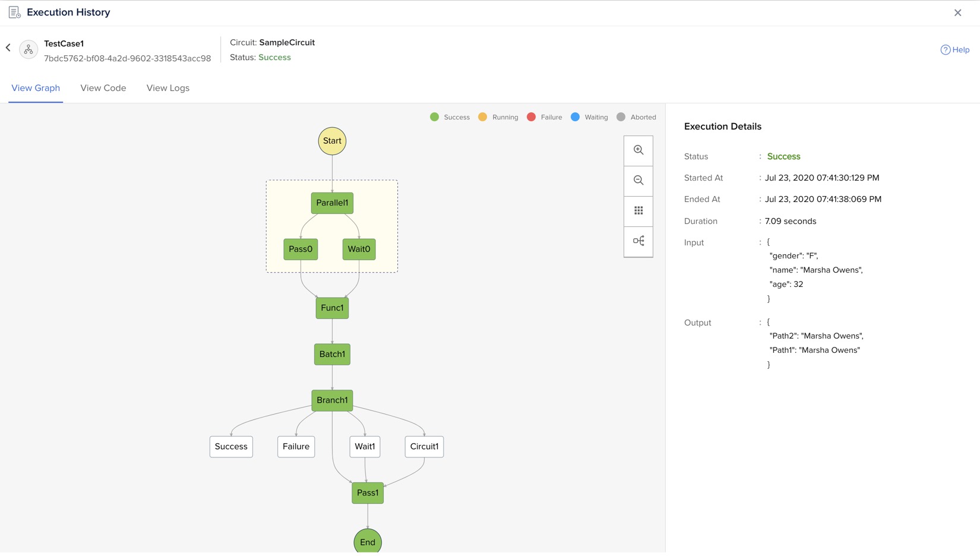Click the back arrow beside TestCase1
This screenshot has width=980, height=556.
[8, 48]
